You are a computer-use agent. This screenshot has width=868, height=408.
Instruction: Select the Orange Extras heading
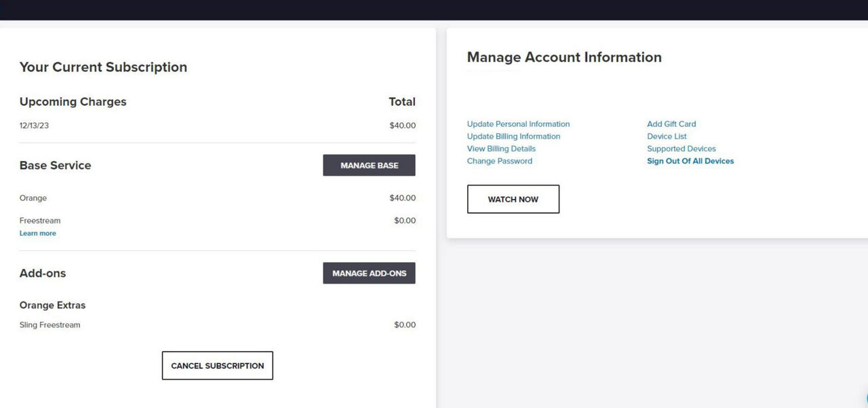(x=53, y=305)
